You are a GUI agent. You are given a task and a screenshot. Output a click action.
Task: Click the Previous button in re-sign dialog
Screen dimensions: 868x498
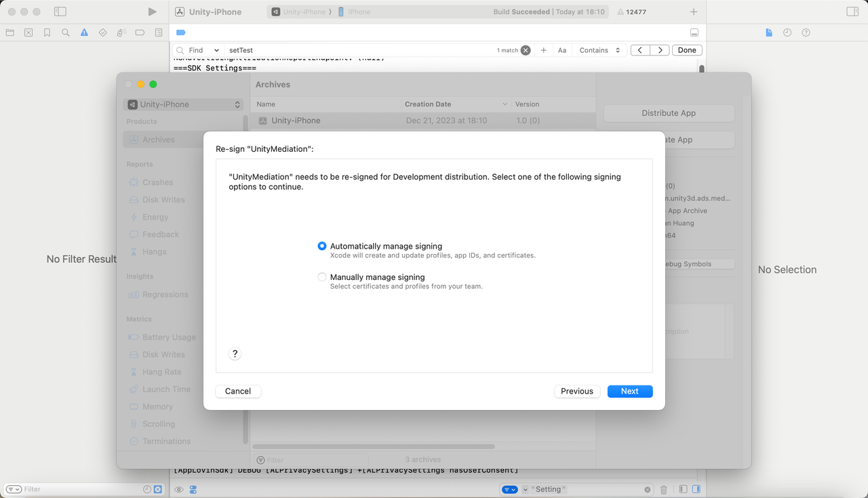click(577, 391)
